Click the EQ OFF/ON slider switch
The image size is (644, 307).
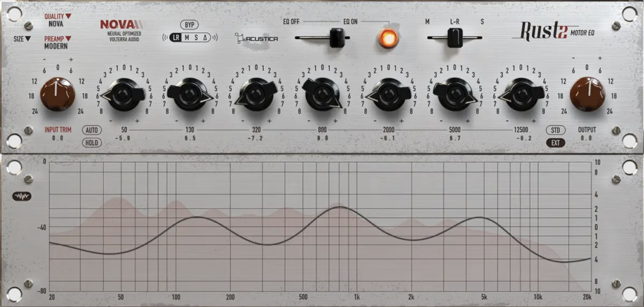coord(337,38)
